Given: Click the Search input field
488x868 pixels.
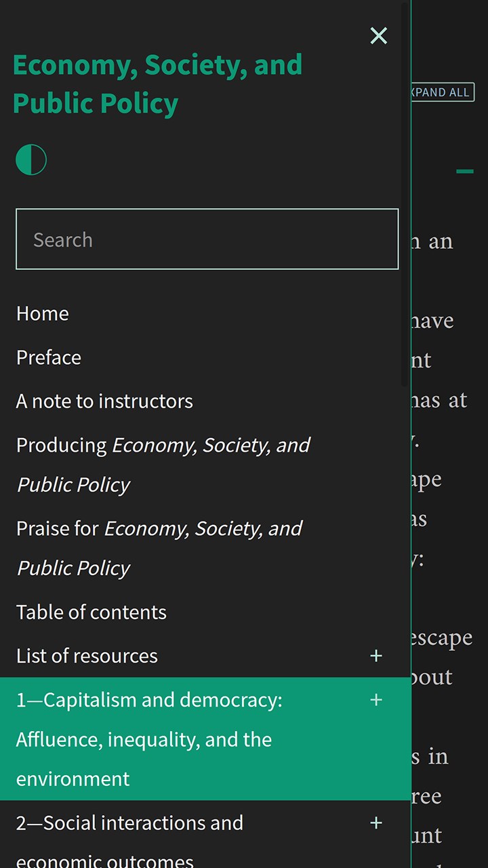Looking at the screenshot, I should (207, 239).
